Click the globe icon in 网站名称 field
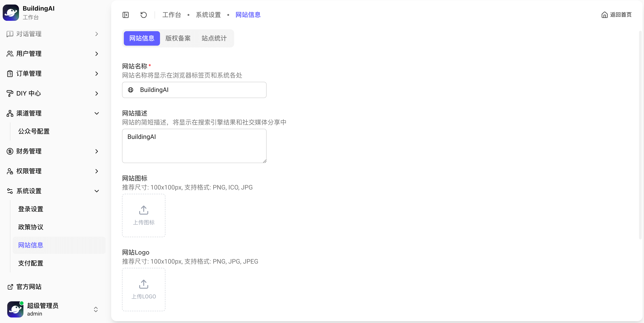This screenshot has width=644, height=323. click(131, 90)
